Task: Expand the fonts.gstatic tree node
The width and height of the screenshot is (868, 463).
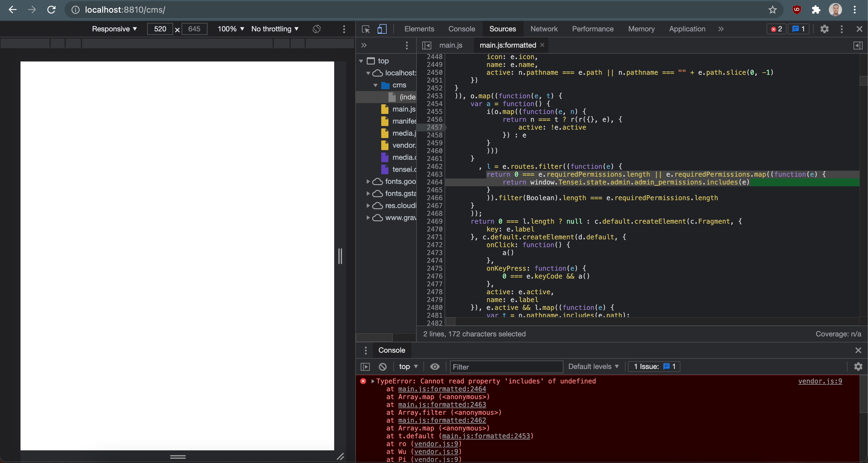Action: pyautogui.click(x=368, y=193)
